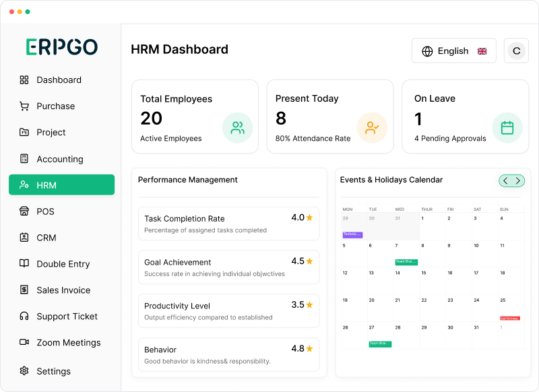
Task: Go to next calendar month arrow
Action: 517,181
